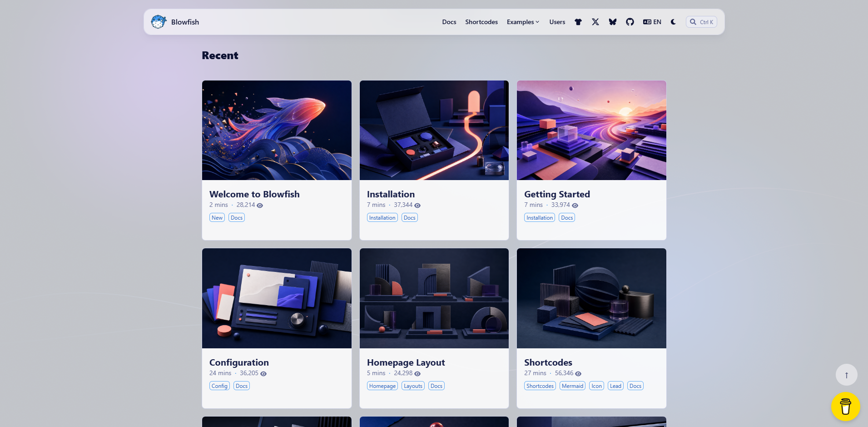Open the Bluesky butterfly icon link

(x=613, y=22)
